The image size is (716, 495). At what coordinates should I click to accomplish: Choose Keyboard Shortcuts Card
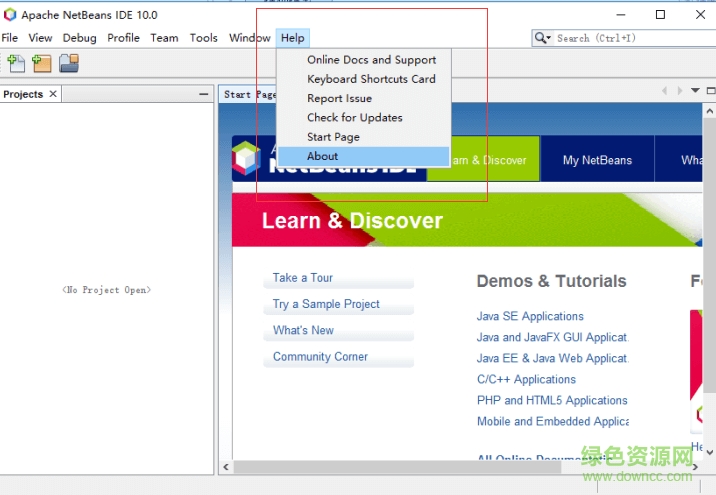363,79
